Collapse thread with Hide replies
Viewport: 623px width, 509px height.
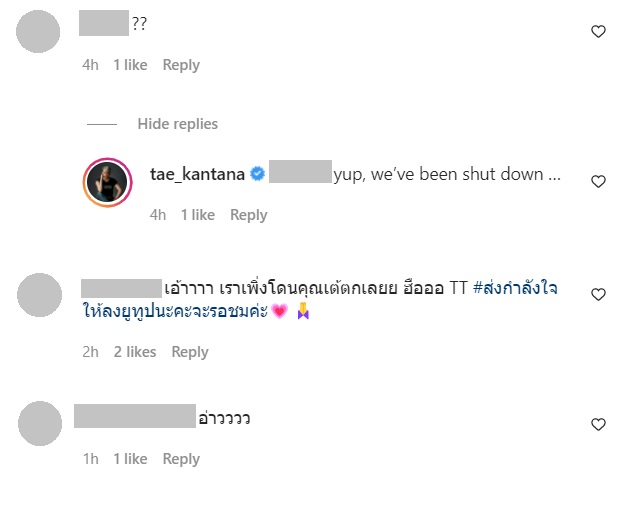177,124
